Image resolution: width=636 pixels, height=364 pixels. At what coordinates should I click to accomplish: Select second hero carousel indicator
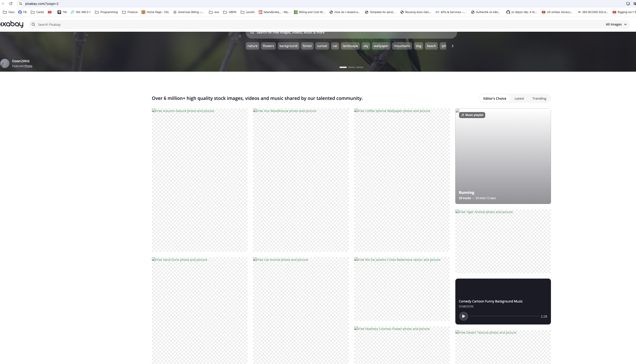point(351,67)
